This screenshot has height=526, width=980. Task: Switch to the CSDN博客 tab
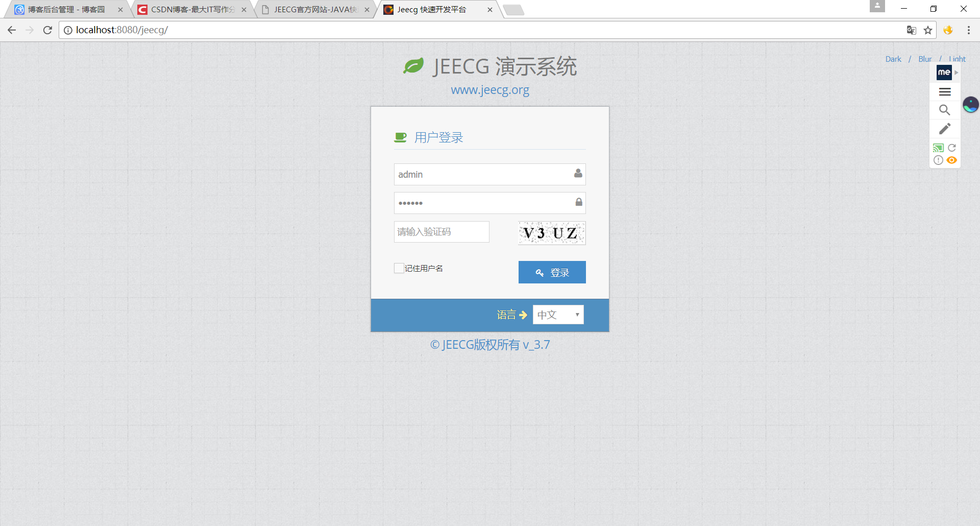coord(193,10)
